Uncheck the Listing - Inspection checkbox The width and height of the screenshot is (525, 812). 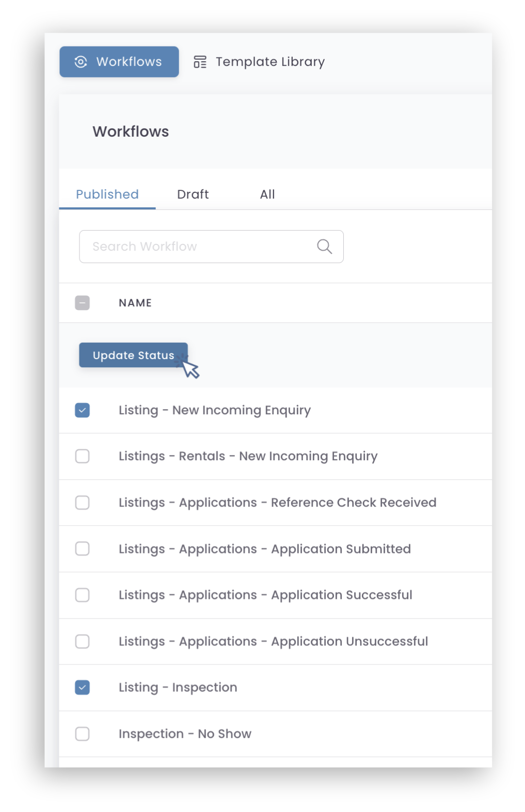coord(82,687)
